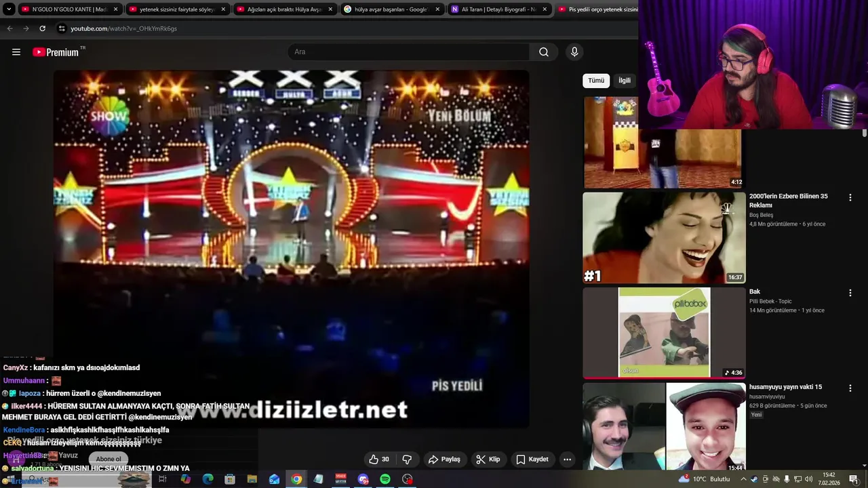The width and height of the screenshot is (868, 488).
Task: Launch Copilot from the taskbar
Action: click(x=185, y=479)
